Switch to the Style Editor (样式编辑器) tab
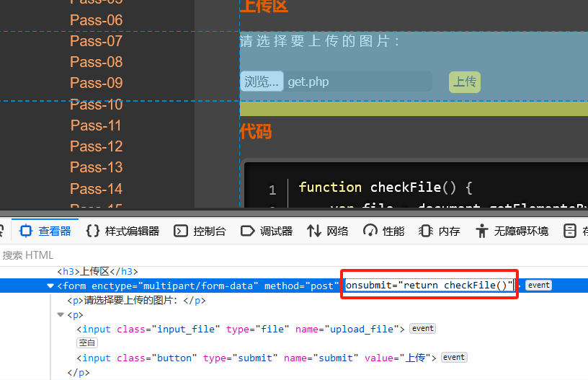588x380 pixels. pyautogui.click(x=122, y=231)
